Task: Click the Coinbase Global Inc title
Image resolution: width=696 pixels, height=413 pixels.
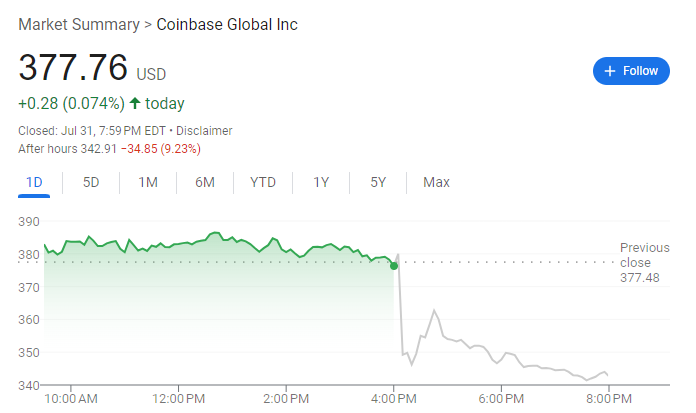Action: click(x=227, y=24)
